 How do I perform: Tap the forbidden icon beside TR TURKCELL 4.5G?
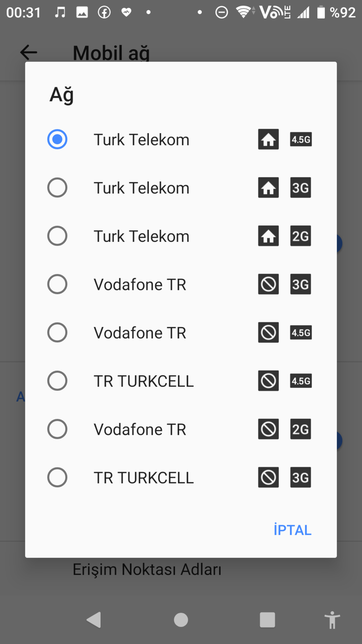click(x=268, y=381)
